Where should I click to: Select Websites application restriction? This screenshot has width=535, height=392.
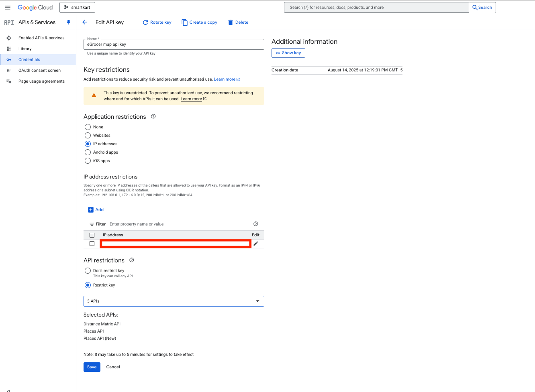tap(88, 135)
